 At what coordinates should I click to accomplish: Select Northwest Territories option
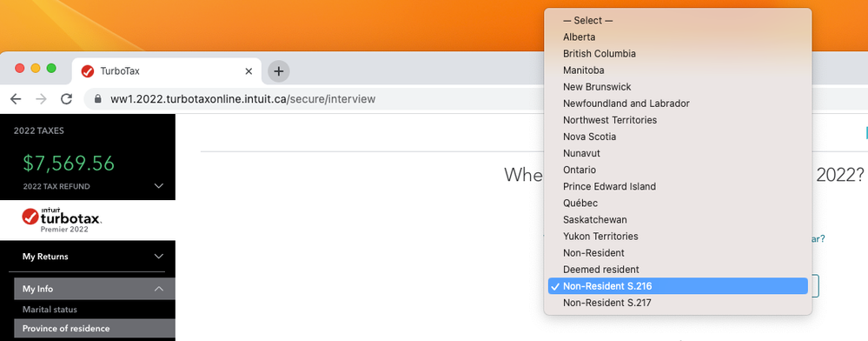coord(678,120)
